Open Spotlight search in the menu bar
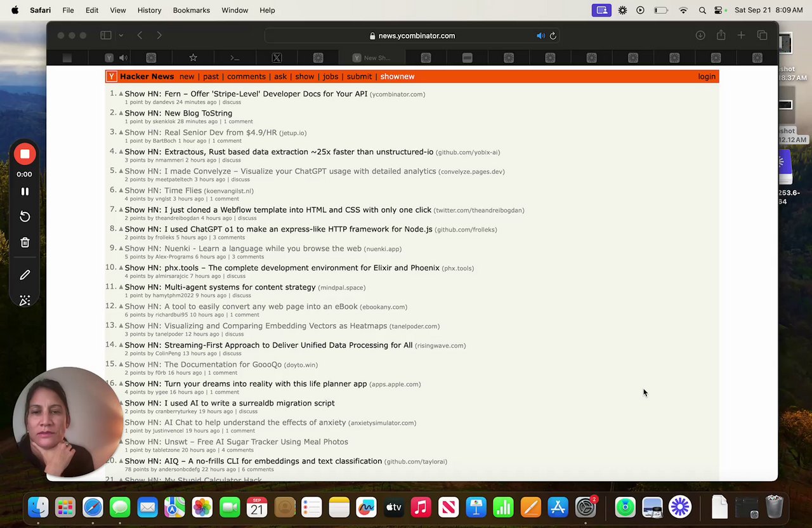Screen dimensions: 812x528 click(x=702, y=10)
